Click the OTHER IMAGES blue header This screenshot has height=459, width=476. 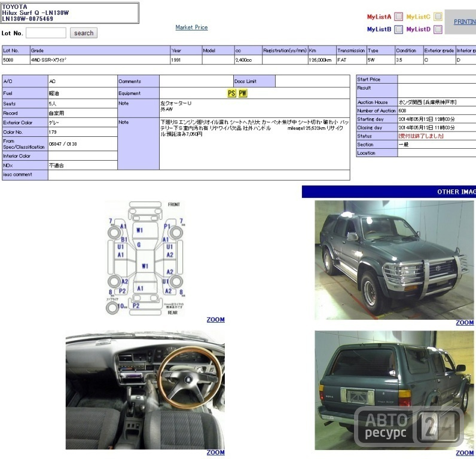[389, 192]
